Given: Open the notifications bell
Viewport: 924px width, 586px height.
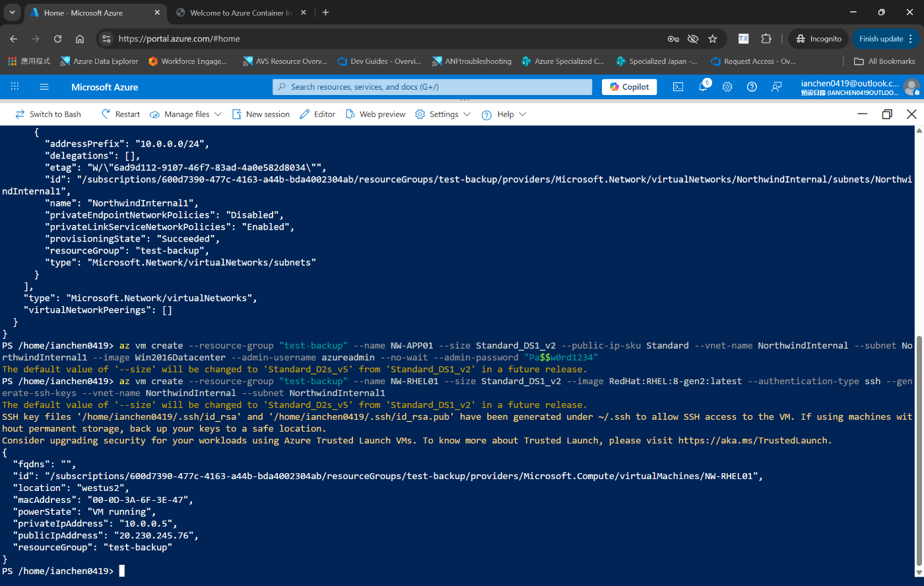Looking at the screenshot, I should pyautogui.click(x=703, y=86).
